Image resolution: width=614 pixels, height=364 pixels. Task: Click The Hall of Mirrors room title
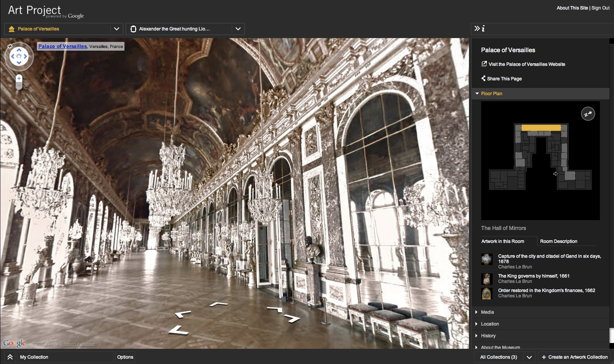pos(503,228)
